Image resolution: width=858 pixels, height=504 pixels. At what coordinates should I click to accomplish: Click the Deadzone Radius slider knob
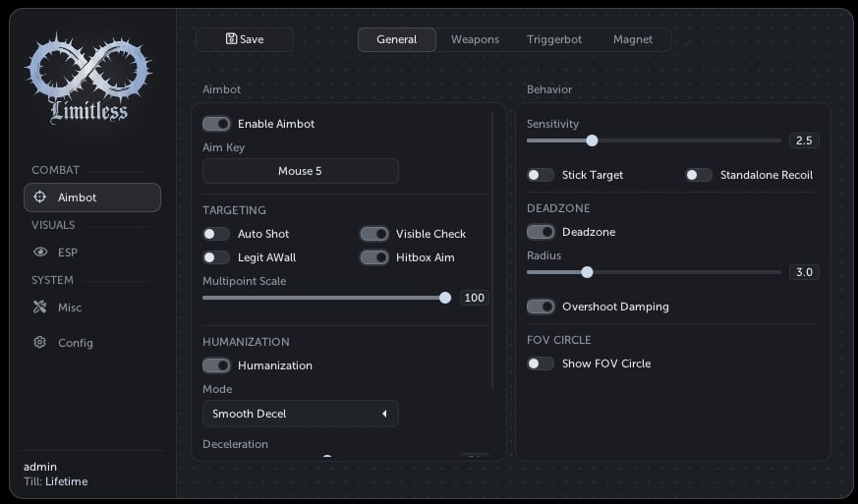pyautogui.click(x=587, y=272)
